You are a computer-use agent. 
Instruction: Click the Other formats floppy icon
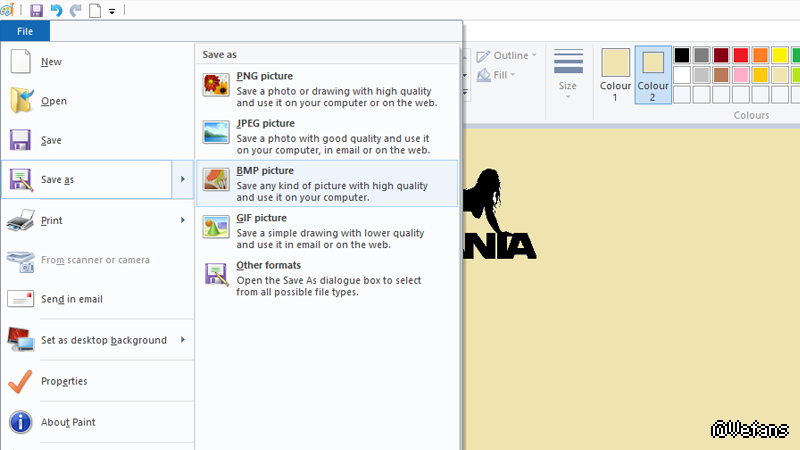(216, 274)
